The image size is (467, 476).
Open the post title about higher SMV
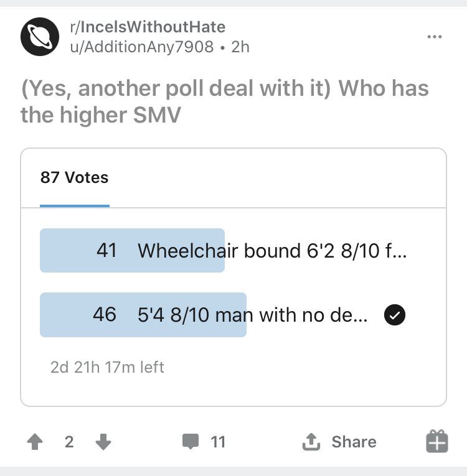(225, 101)
